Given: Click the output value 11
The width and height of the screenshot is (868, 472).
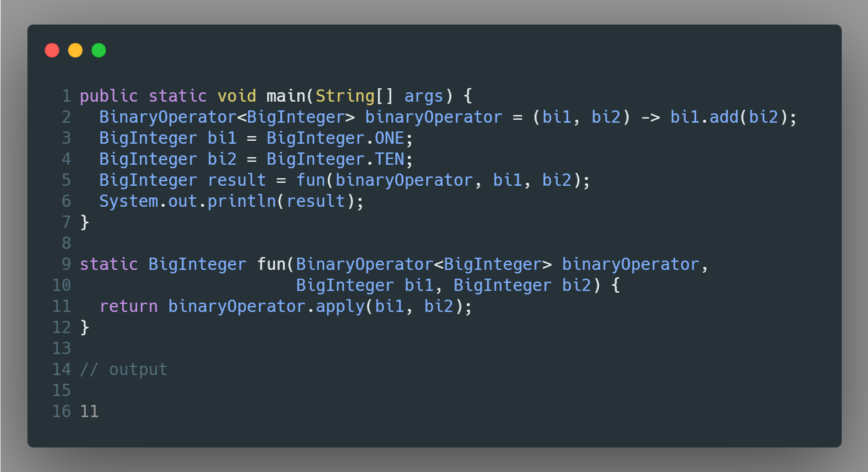Looking at the screenshot, I should [89, 412].
